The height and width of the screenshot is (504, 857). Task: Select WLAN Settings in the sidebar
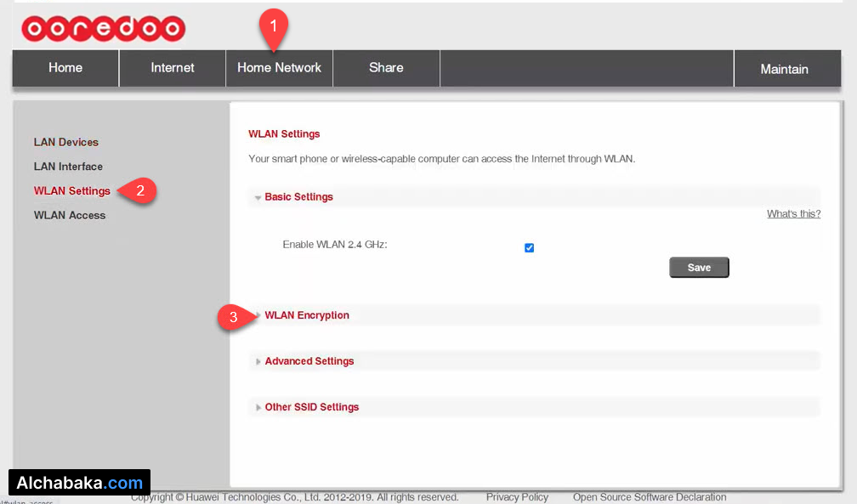[71, 190]
